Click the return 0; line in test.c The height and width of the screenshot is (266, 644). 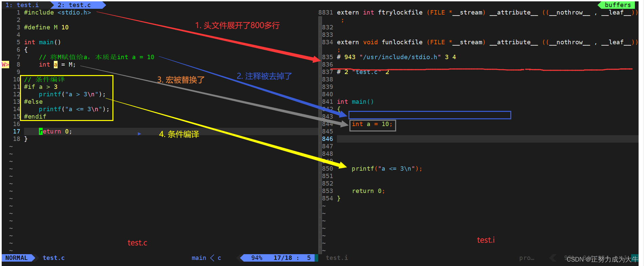[x=55, y=131]
